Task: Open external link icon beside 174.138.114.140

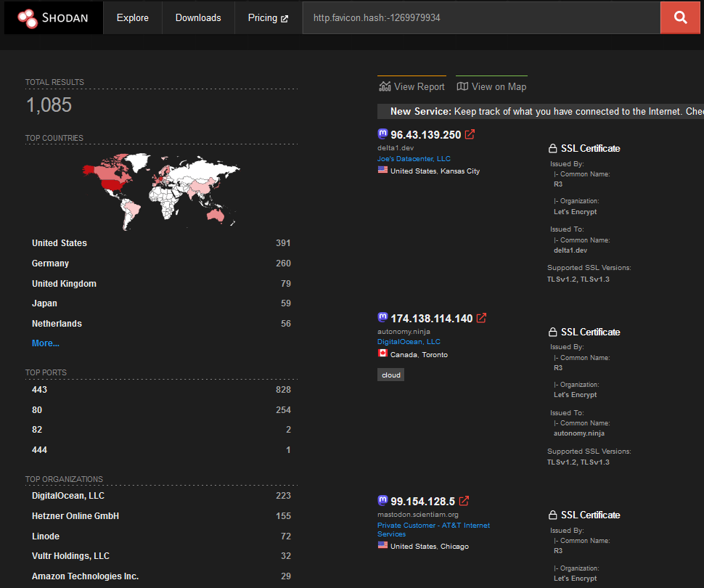Action: point(481,318)
